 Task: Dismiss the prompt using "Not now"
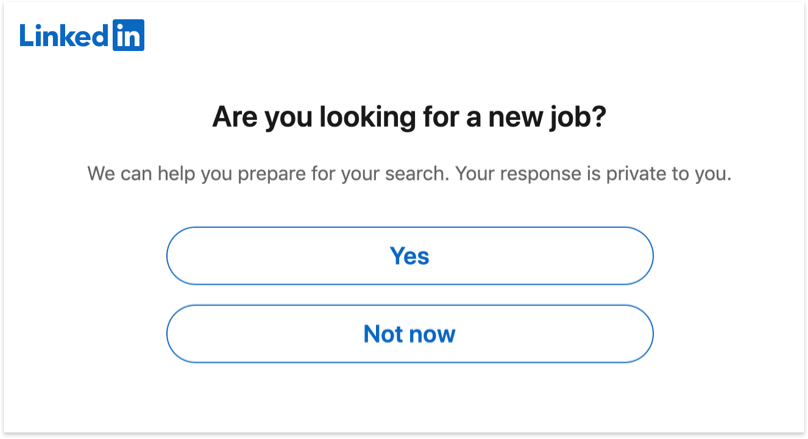409,333
